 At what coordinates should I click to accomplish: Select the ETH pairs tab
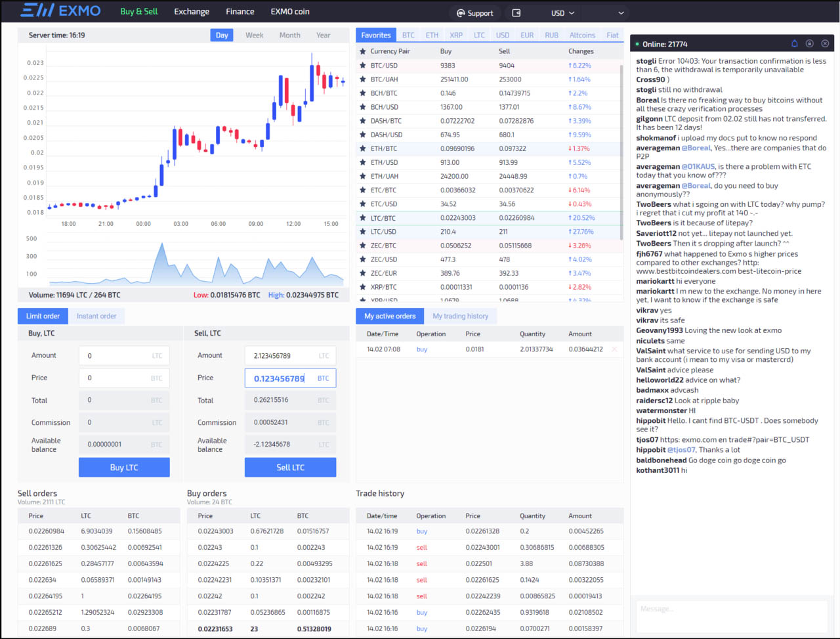(x=432, y=35)
